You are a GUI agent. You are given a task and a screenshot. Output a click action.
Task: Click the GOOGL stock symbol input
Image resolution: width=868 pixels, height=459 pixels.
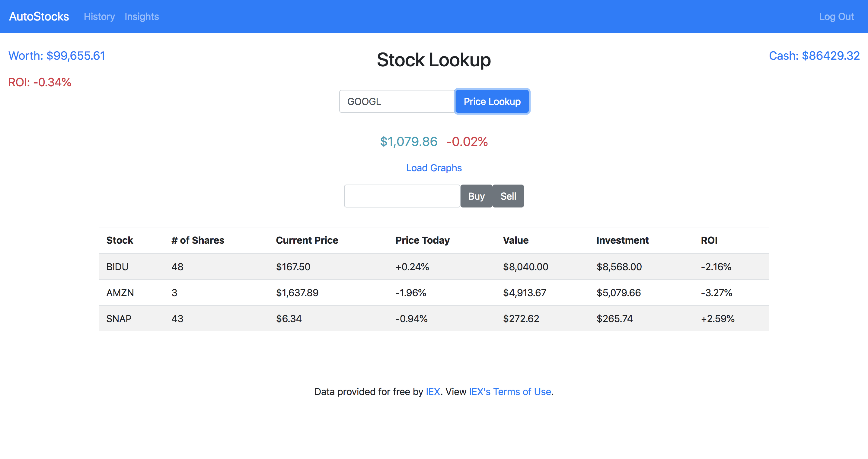click(x=397, y=101)
